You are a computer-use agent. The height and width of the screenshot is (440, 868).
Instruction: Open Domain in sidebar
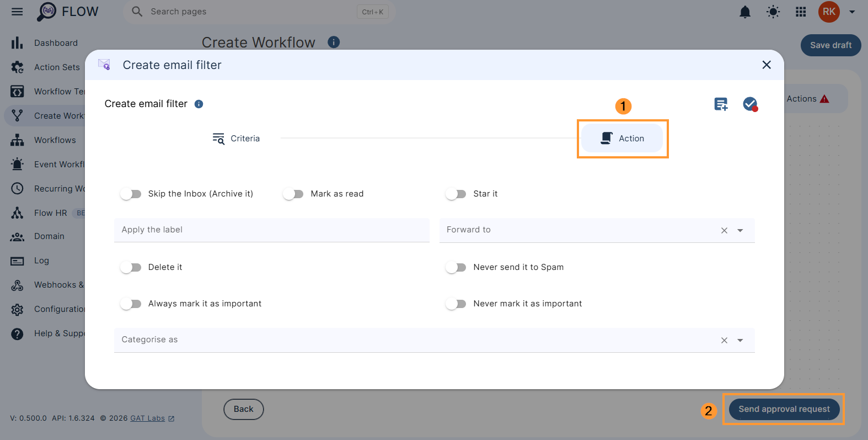click(49, 236)
